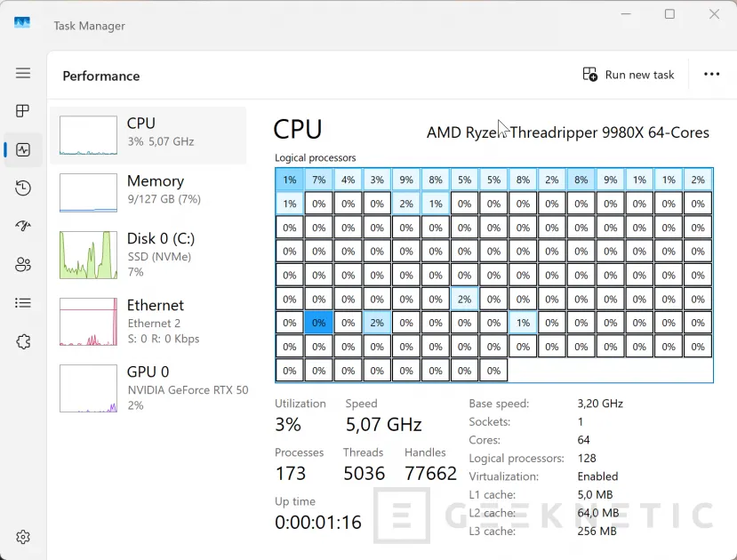
Task: Click the 'Performance' page heading
Action: [x=101, y=76]
